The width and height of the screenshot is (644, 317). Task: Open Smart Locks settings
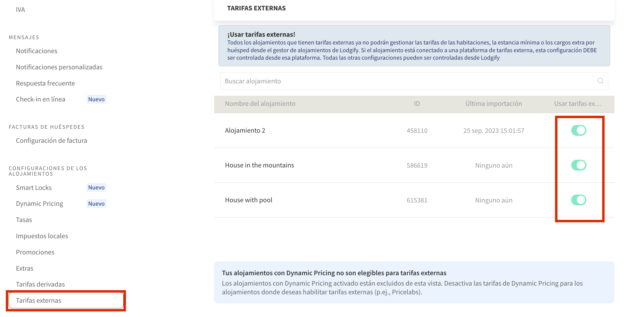(x=34, y=187)
